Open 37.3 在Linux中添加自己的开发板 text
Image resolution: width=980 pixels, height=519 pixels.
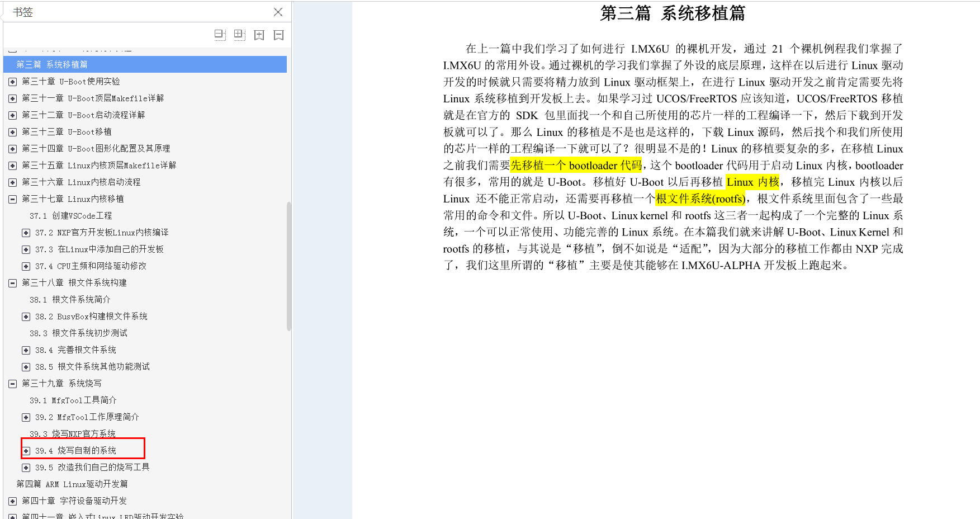[100, 249]
